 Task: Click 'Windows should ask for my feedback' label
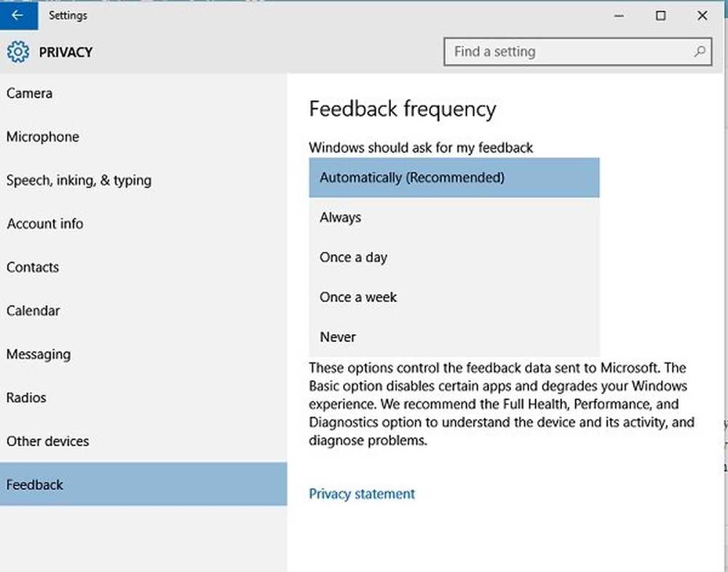tap(421, 148)
